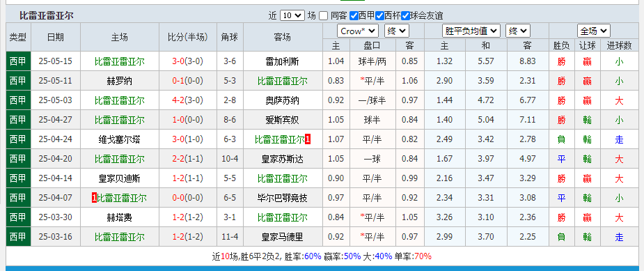This screenshot has height=271, width=644.
Task: Open the 皇家苏斯达 team link
Action: point(283,159)
